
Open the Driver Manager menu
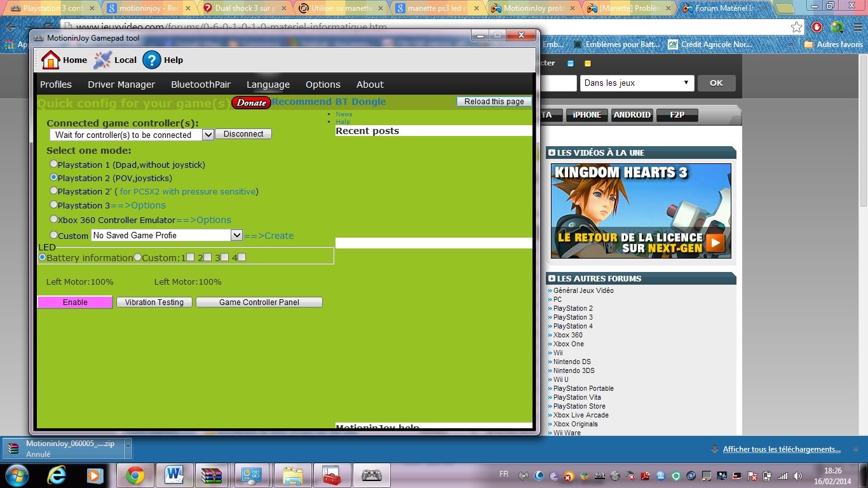(121, 85)
